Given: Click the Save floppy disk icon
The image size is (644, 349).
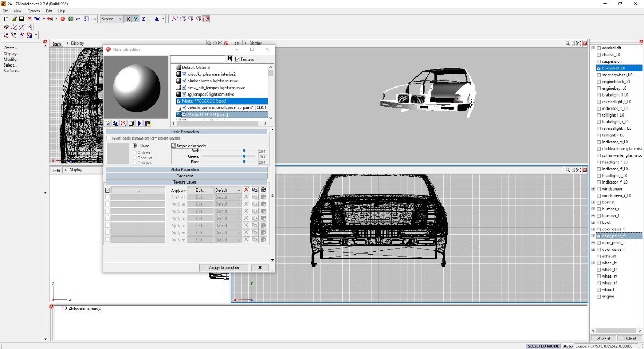Looking at the screenshot, I should click(x=21, y=19).
